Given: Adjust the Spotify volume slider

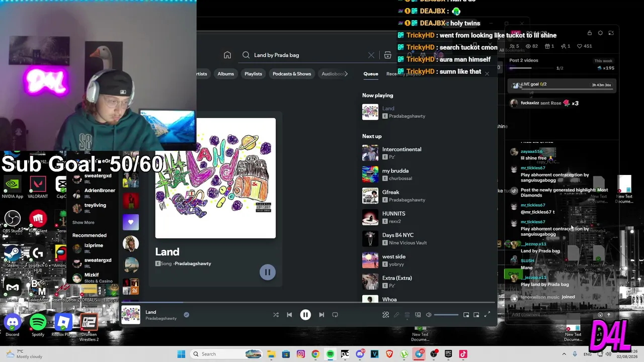Looking at the screenshot, I should pyautogui.click(x=446, y=315).
